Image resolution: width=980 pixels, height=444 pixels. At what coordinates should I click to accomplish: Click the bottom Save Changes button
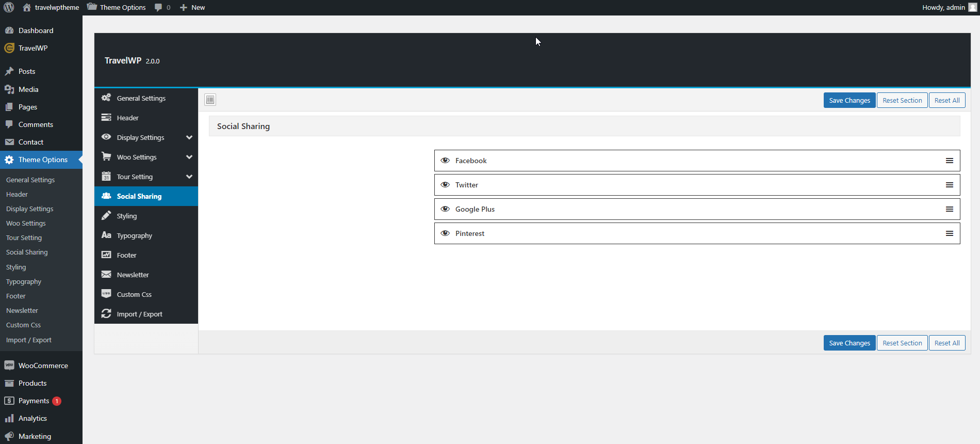850,343
